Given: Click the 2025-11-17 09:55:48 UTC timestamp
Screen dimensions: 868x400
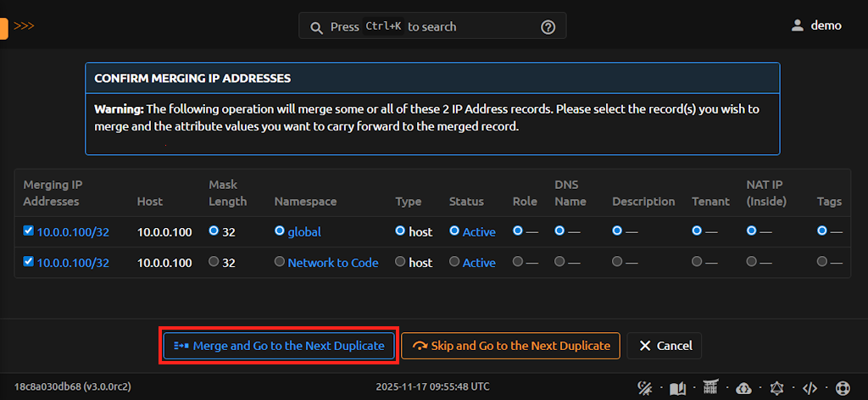Looking at the screenshot, I should 432,386.
